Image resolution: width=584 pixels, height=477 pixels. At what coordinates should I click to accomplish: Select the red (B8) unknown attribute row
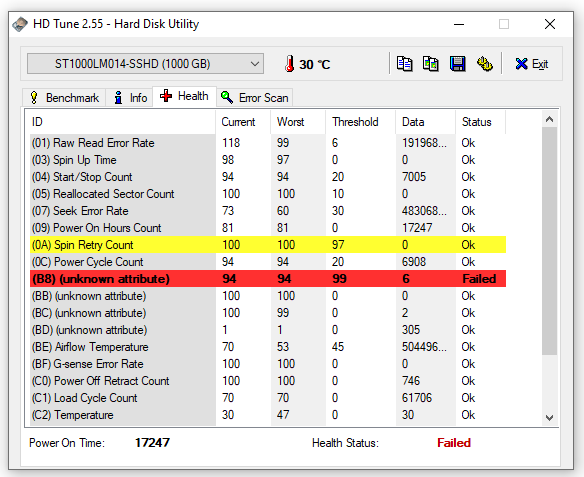point(268,279)
